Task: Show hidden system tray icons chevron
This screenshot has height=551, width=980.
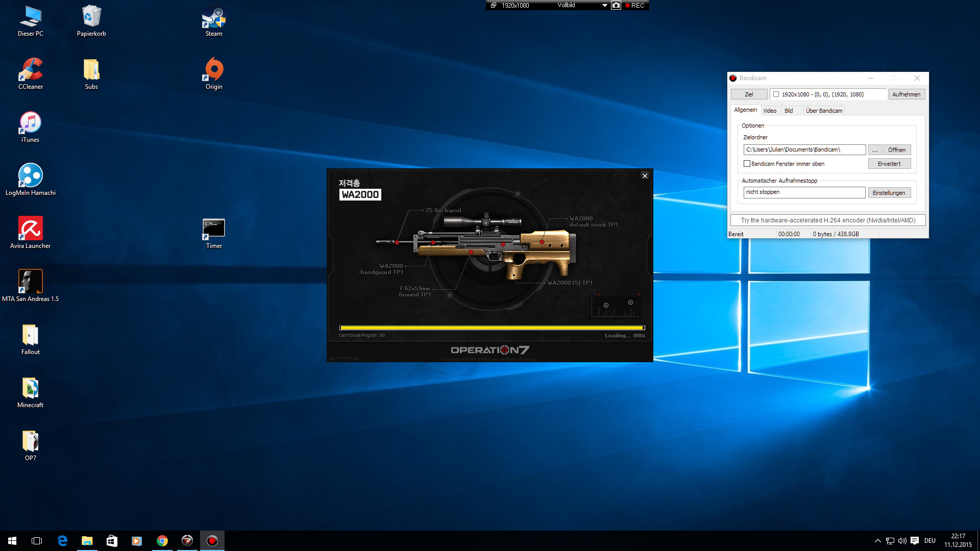Action: [877, 541]
